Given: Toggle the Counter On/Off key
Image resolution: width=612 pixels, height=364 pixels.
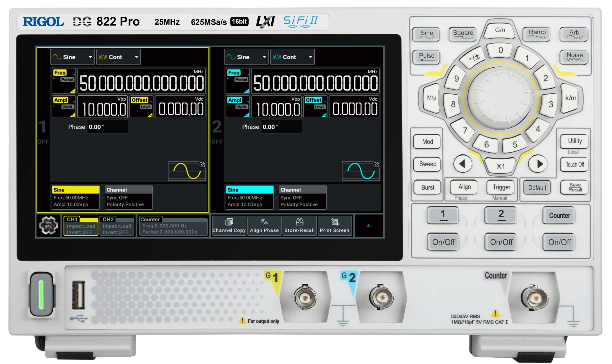Looking at the screenshot, I should coord(559,242).
